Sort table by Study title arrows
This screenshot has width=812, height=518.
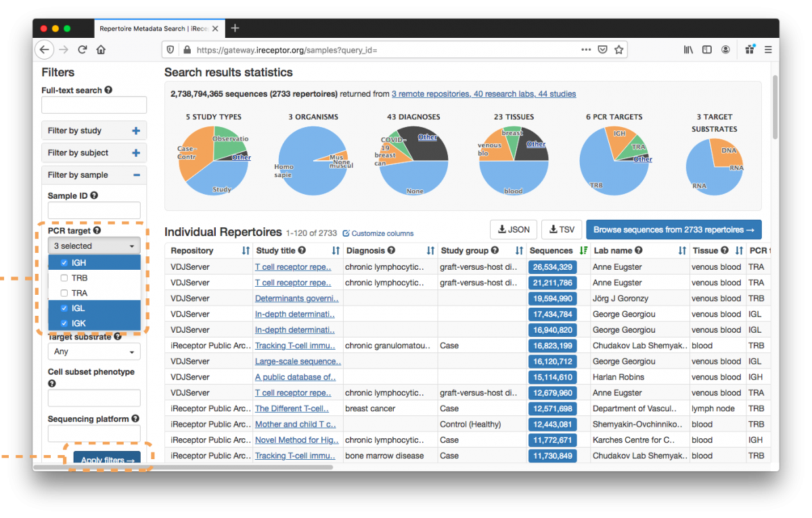coord(336,251)
